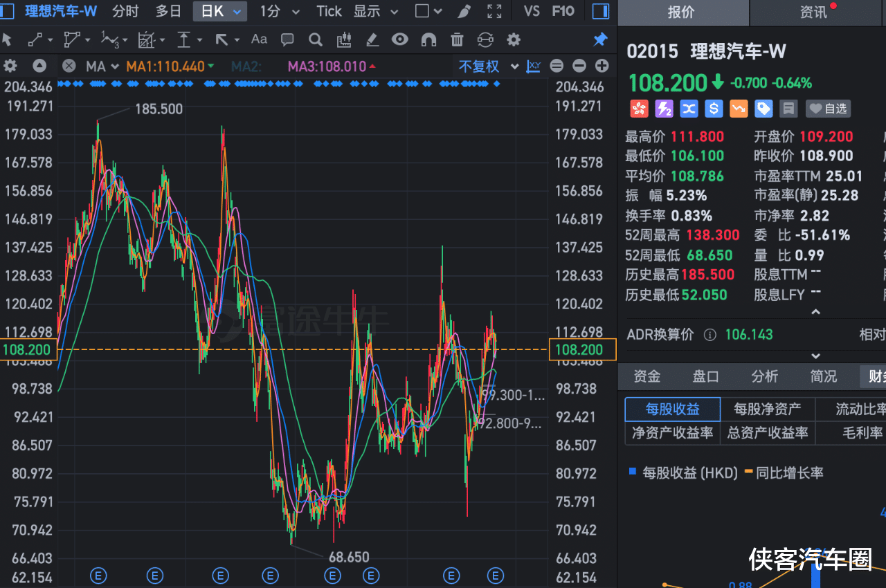The height and width of the screenshot is (588, 886).
Task: Click the blue price tag badge
Action: click(x=763, y=109)
